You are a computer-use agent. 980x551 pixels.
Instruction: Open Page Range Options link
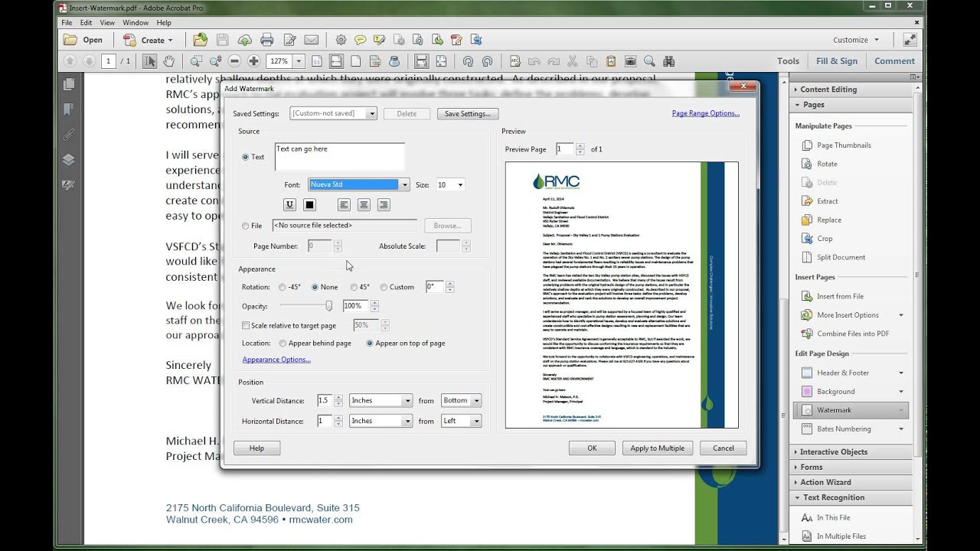click(706, 113)
